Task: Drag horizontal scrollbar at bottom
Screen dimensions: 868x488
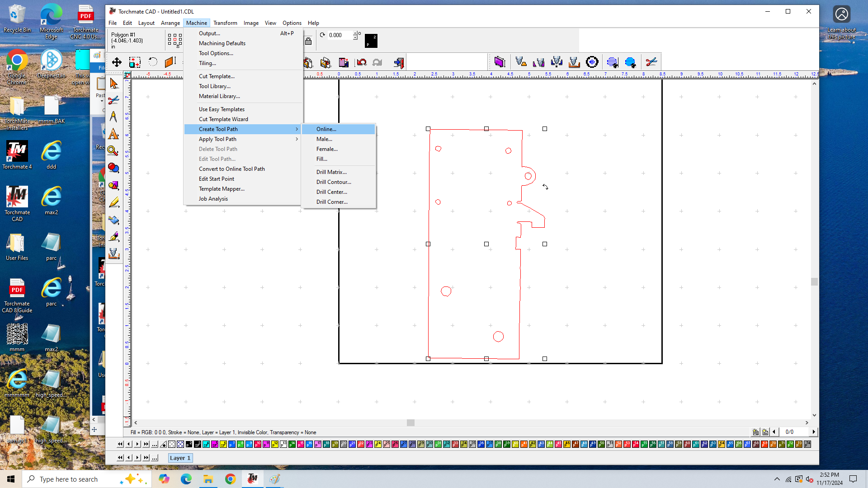Action: tap(412, 422)
